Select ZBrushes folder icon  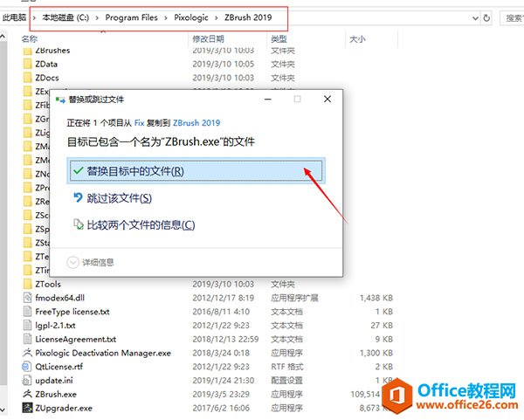tap(27, 52)
